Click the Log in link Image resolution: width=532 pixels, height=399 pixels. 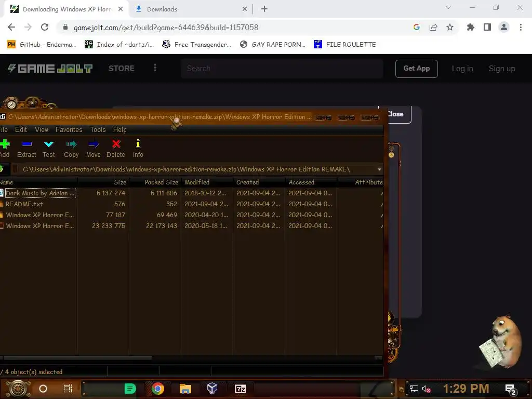[x=462, y=69]
